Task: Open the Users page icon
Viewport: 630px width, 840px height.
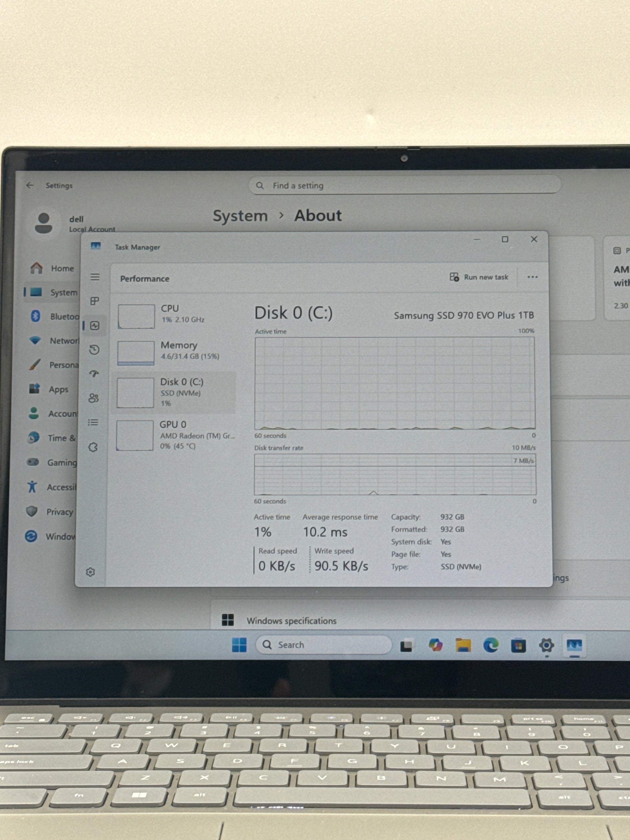Action: (94, 398)
